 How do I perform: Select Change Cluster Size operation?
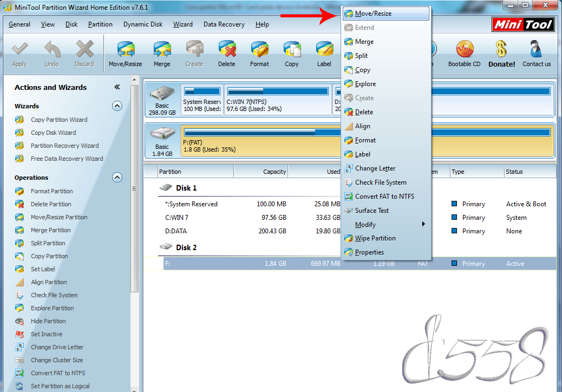click(57, 360)
